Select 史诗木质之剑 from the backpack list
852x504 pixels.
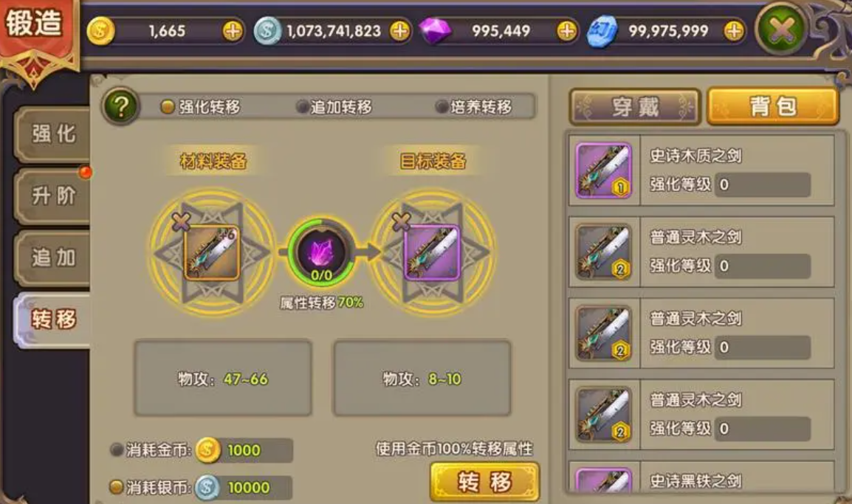click(701, 170)
